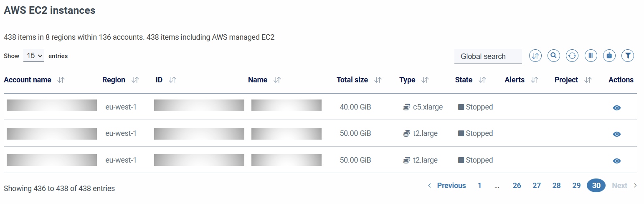Screen dimensions: 644x204
Task: Go to page 29 in pagination
Action: pyautogui.click(x=576, y=186)
